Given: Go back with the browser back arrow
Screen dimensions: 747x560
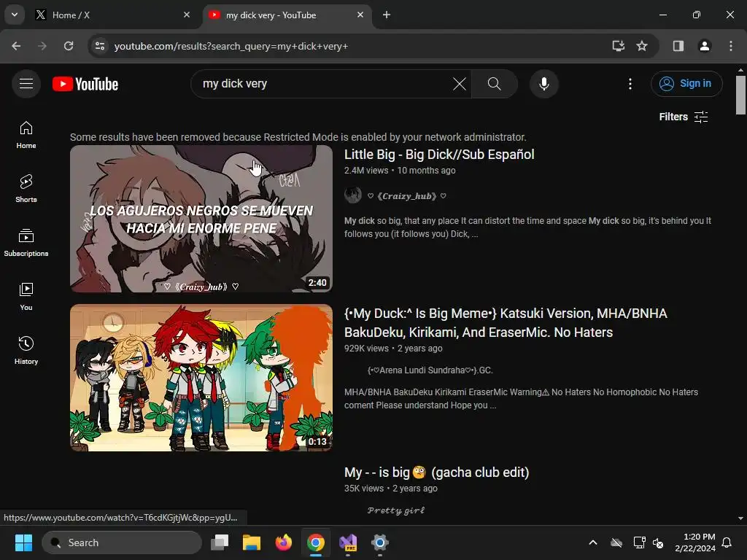Looking at the screenshot, I should 16,46.
